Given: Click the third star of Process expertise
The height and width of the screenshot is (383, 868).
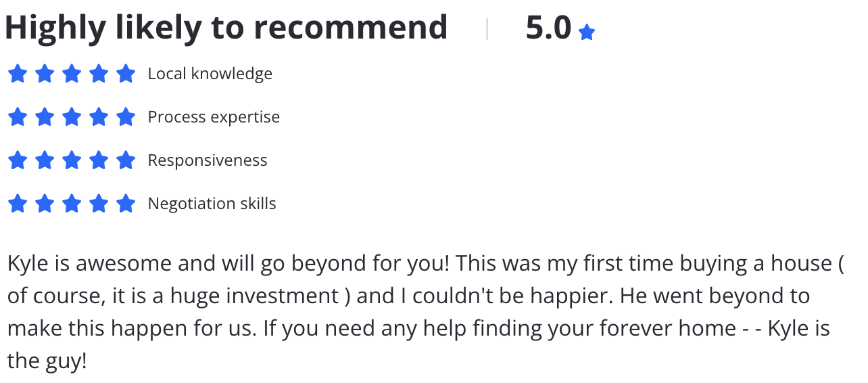Looking at the screenshot, I should click(x=72, y=117).
